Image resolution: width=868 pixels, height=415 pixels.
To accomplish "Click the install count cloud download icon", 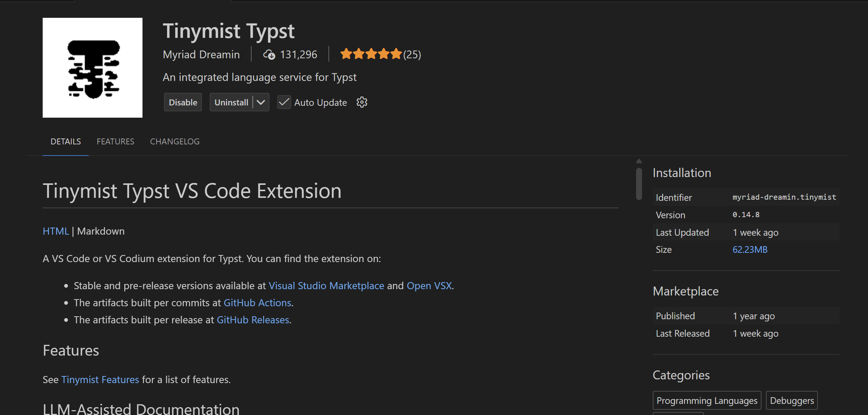I will pos(269,55).
